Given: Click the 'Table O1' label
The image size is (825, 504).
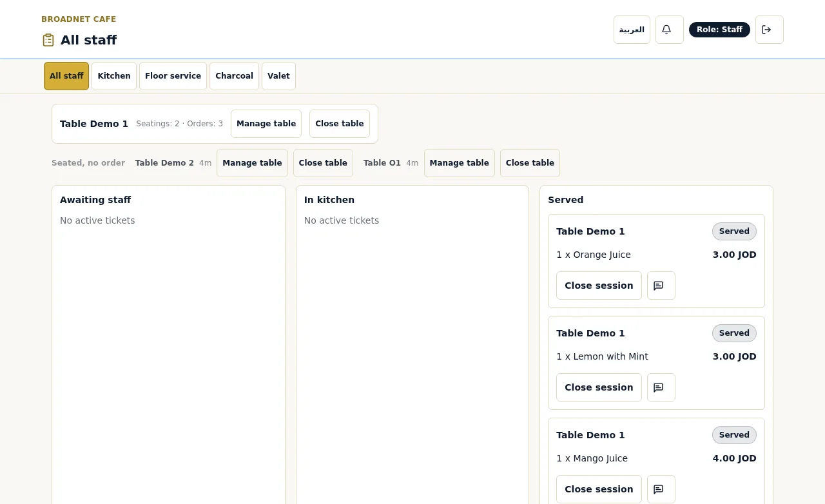Looking at the screenshot, I should [x=382, y=163].
